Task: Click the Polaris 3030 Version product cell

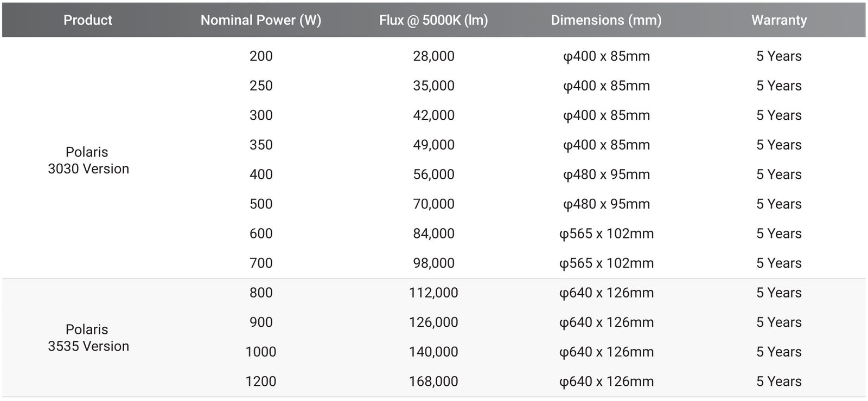Action: tap(88, 160)
